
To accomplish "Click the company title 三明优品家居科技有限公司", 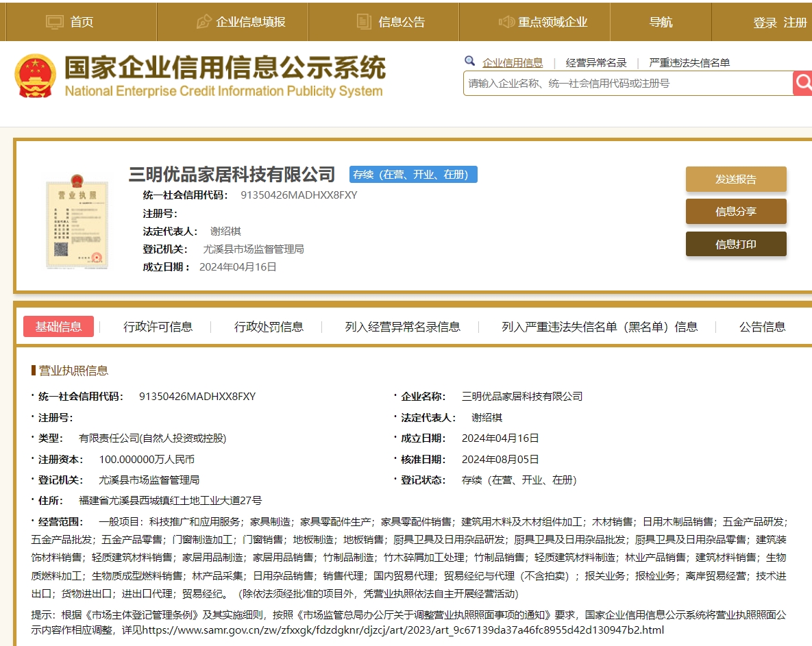I will [x=232, y=175].
